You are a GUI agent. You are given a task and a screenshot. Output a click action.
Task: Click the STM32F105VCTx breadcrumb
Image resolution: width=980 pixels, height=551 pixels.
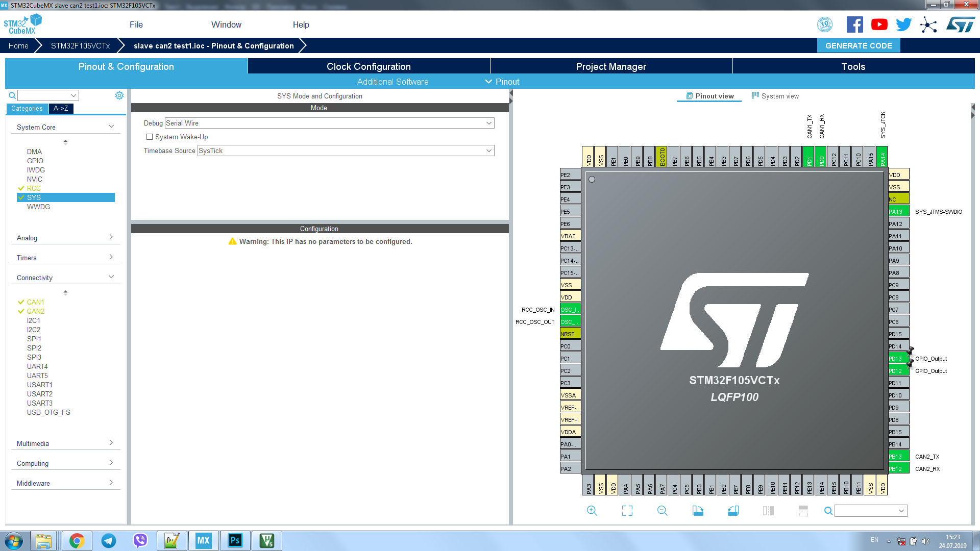(80, 45)
